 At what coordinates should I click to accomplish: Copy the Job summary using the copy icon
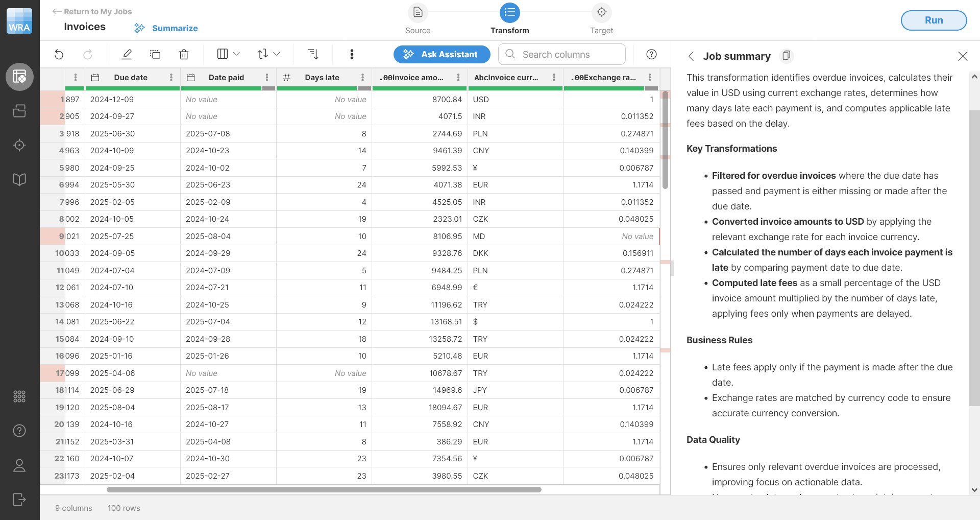tap(787, 56)
